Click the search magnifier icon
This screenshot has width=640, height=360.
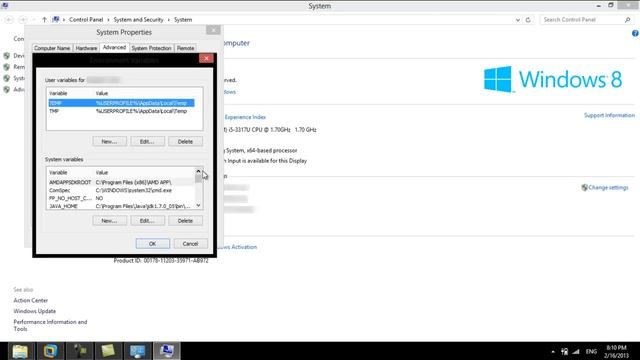pyautogui.click(x=628, y=20)
